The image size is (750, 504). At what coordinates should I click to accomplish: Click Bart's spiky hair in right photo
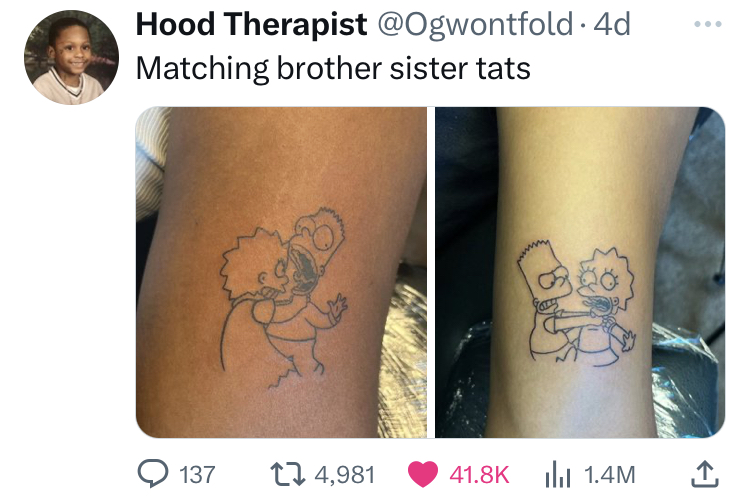coord(536,251)
